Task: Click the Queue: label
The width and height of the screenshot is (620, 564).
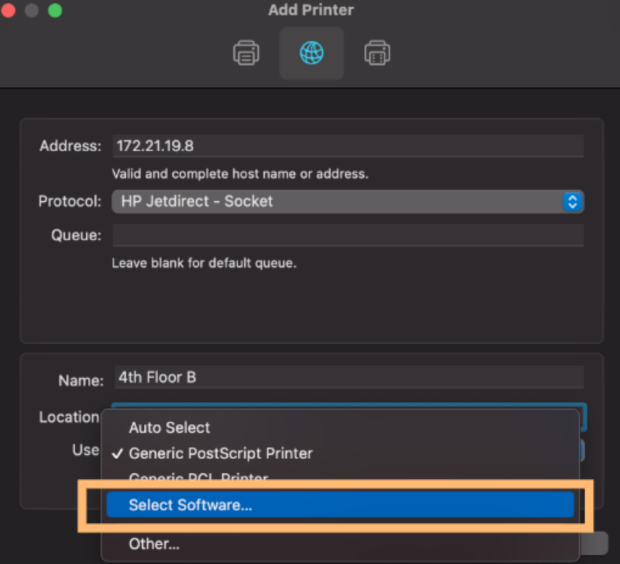Action: (x=76, y=235)
